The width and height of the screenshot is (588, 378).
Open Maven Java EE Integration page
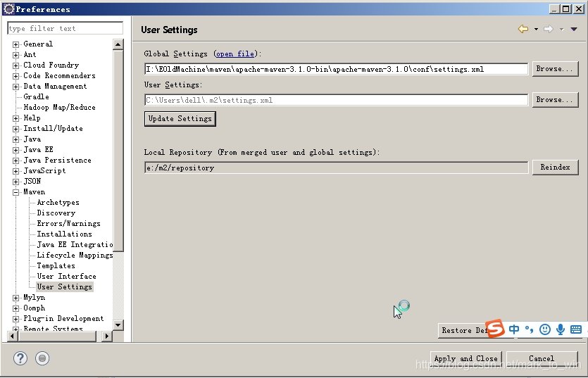coord(75,244)
